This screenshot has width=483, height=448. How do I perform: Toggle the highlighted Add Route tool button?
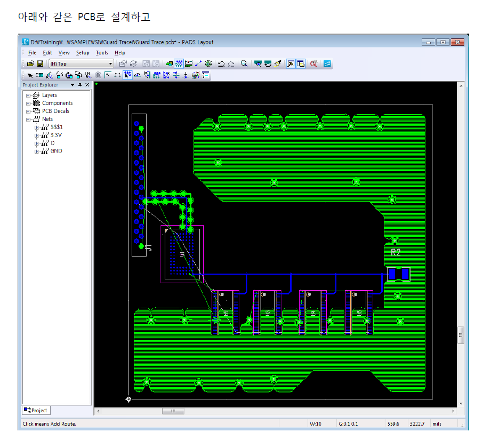pyautogui.click(x=127, y=75)
